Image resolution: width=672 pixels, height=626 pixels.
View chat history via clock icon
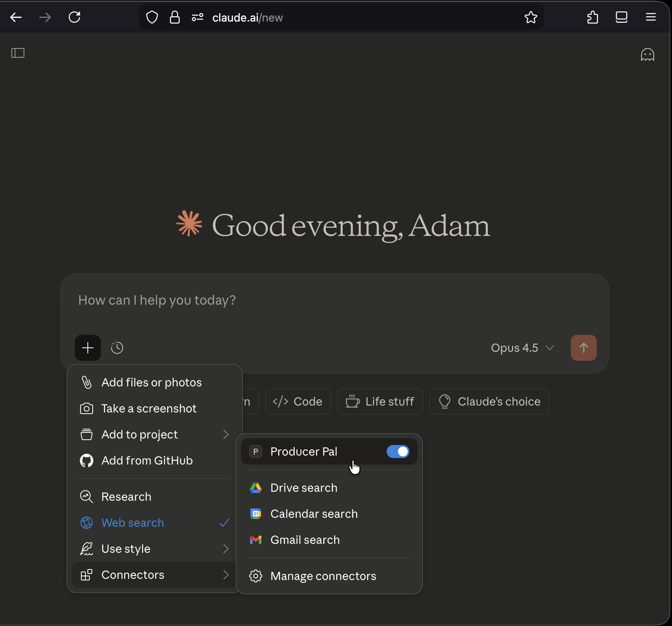tap(117, 348)
